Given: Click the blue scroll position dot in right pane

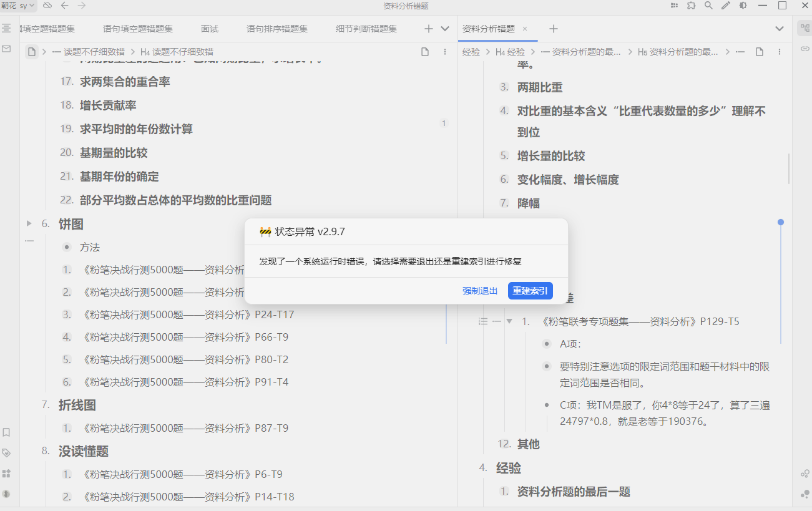Looking at the screenshot, I should coord(781,222).
